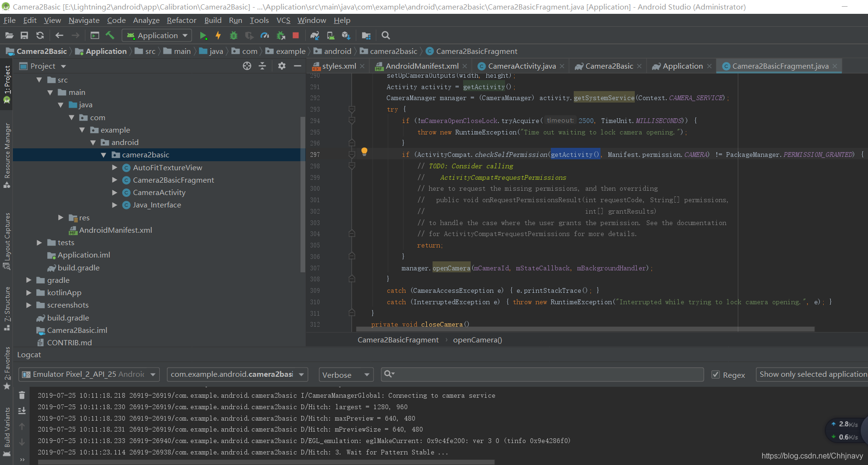Toggle the Layout Captures side tab

[7, 241]
